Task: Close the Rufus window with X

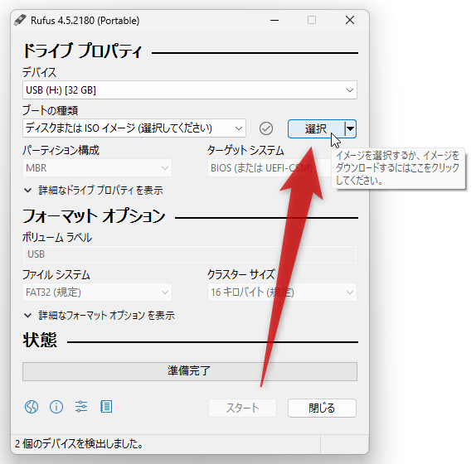Action: [x=350, y=21]
